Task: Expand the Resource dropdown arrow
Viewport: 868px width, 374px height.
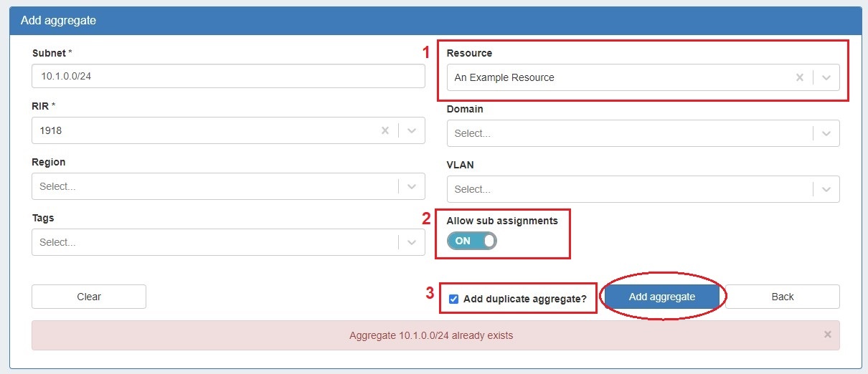Action: coord(826,77)
